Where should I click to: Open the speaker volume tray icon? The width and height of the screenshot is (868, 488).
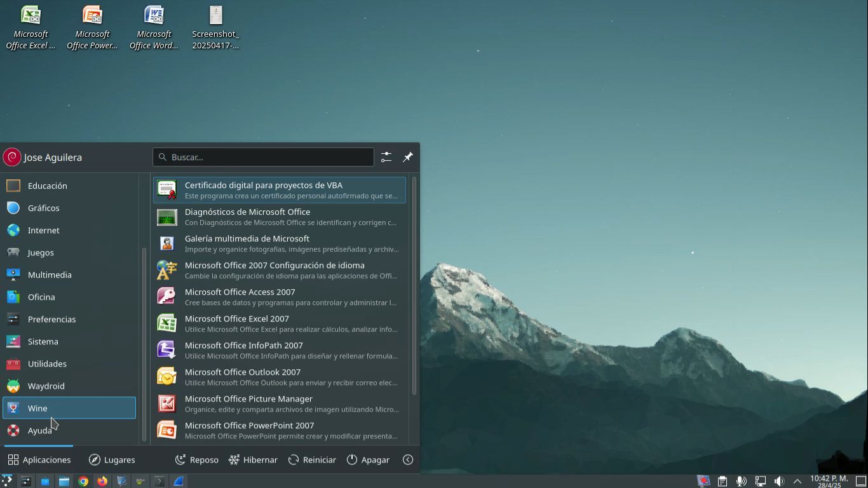click(779, 481)
